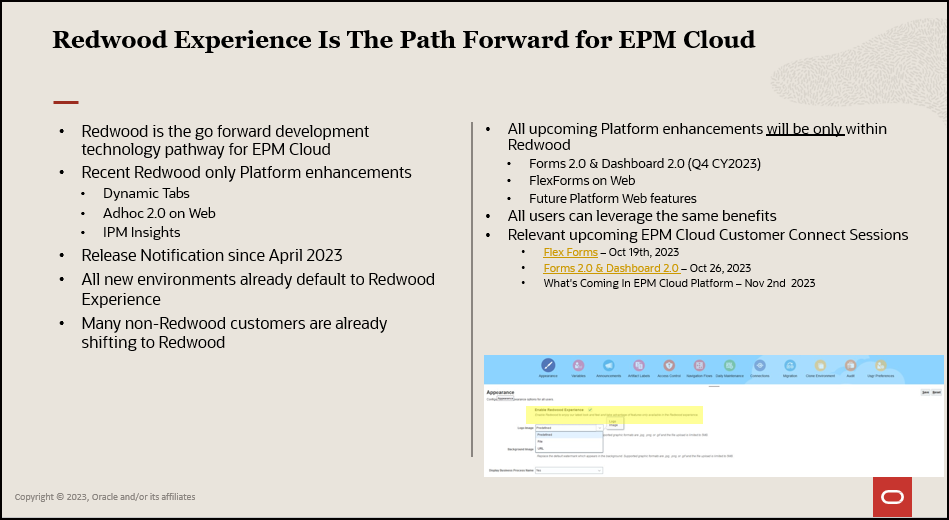Click the Reset button
The width and height of the screenshot is (949, 520).
936,392
